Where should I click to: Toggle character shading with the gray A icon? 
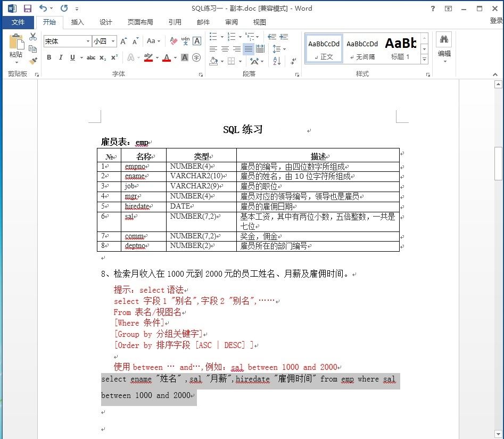point(185,57)
